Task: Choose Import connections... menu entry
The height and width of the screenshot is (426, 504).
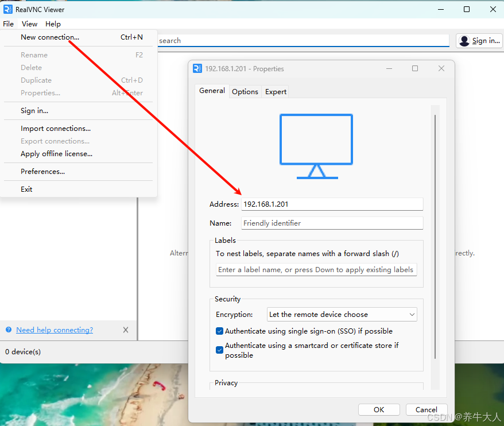Action: [x=79, y=129]
